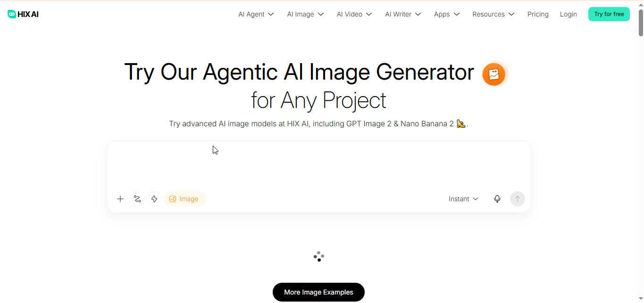Click the plus attach icon in prompt box
644x303 pixels.
point(120,199)
